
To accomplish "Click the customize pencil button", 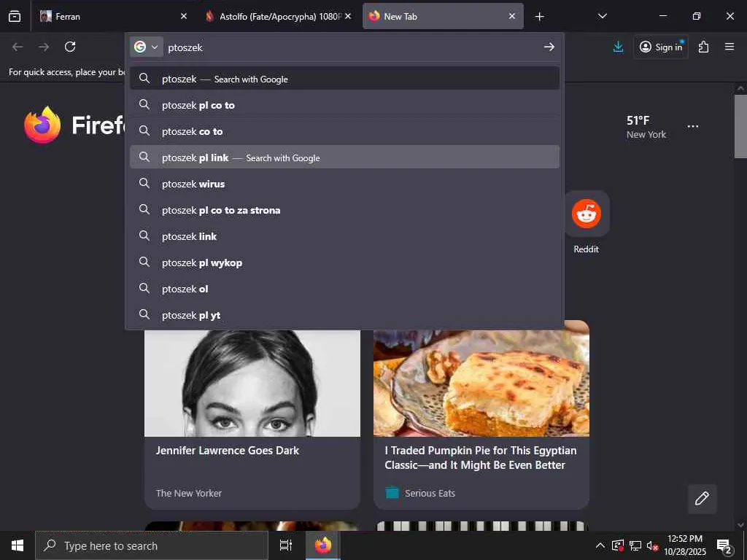I will click(702, 499).
